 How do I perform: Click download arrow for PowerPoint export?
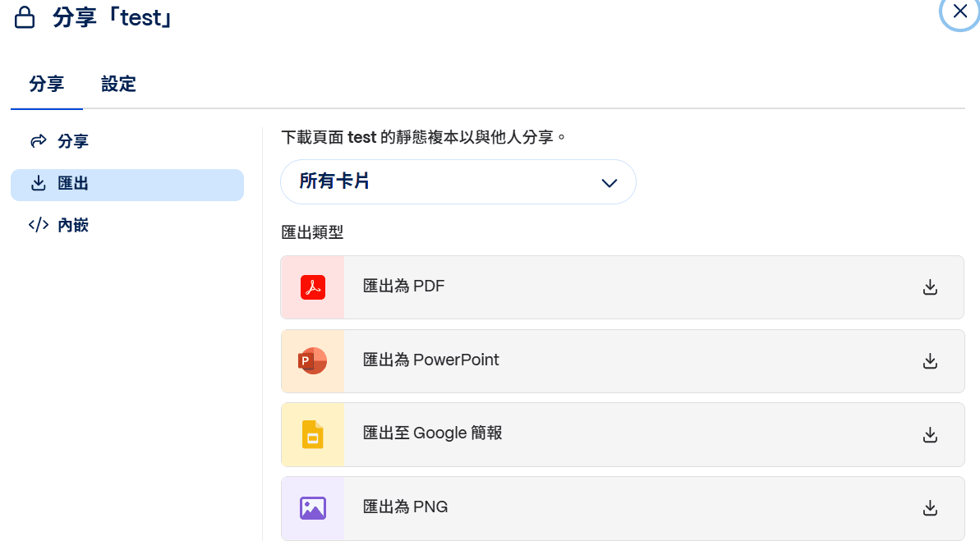(x=930, y=360)
